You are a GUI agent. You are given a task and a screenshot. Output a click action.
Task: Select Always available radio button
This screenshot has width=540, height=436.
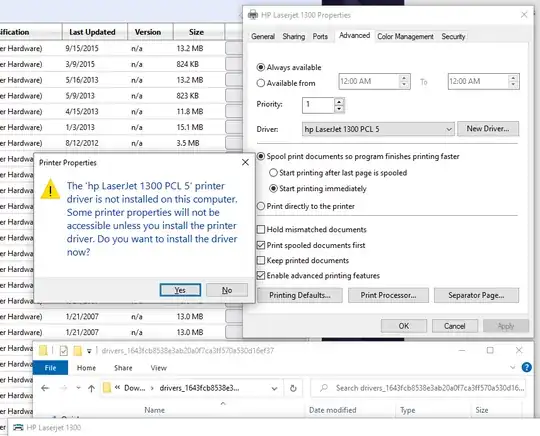click(x=261, y=67)
